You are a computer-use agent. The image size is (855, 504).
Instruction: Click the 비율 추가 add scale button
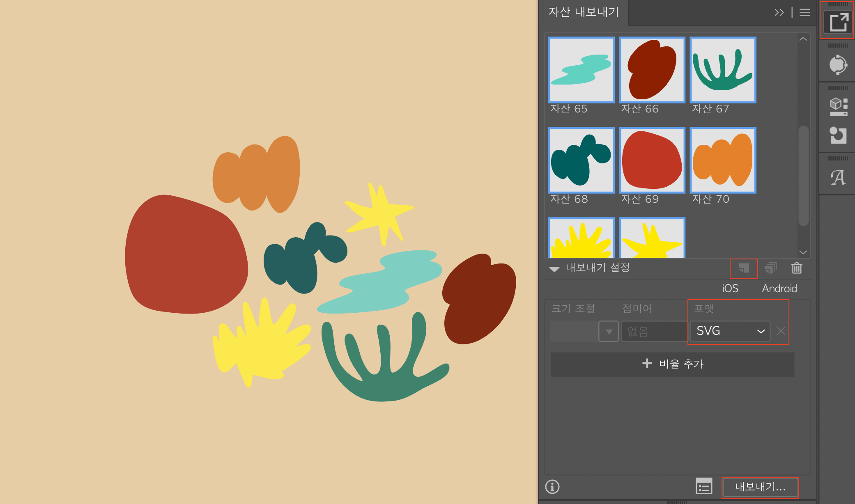(x=672, y=364)
